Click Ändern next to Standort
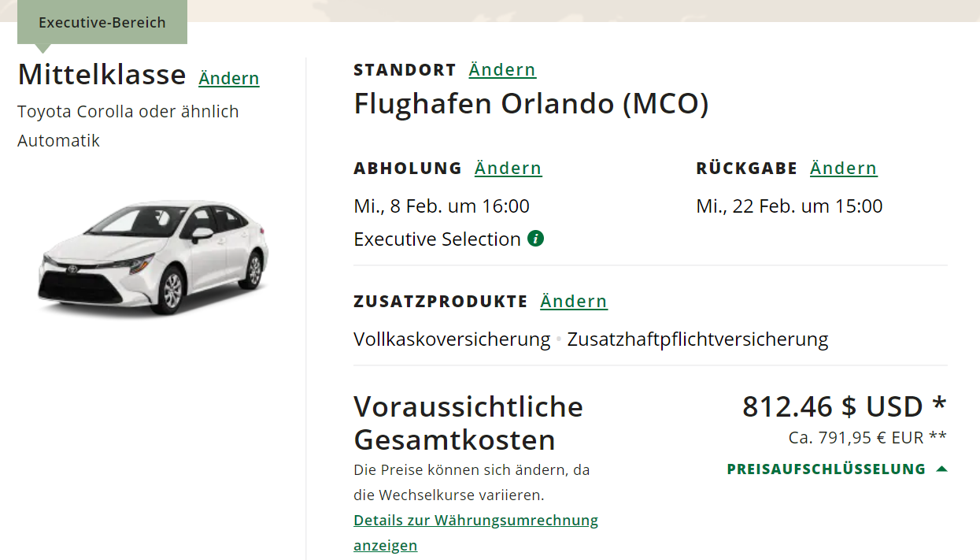 (x=502, y=70)
